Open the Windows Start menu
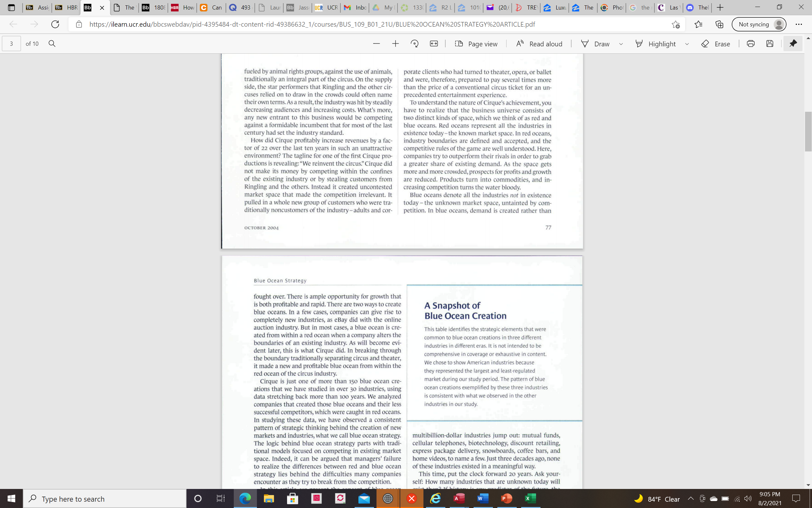 point(11,498)
